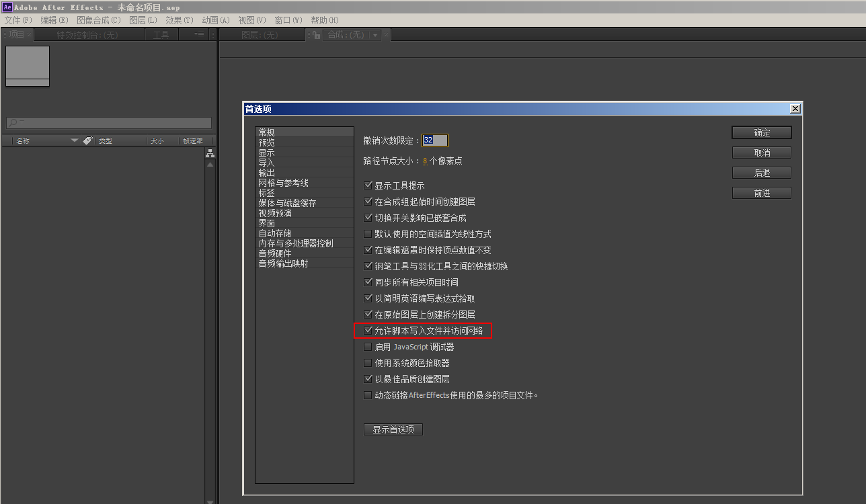
Task: Open 内存与多处理器控制 preferences category
Action: point(305,243)
